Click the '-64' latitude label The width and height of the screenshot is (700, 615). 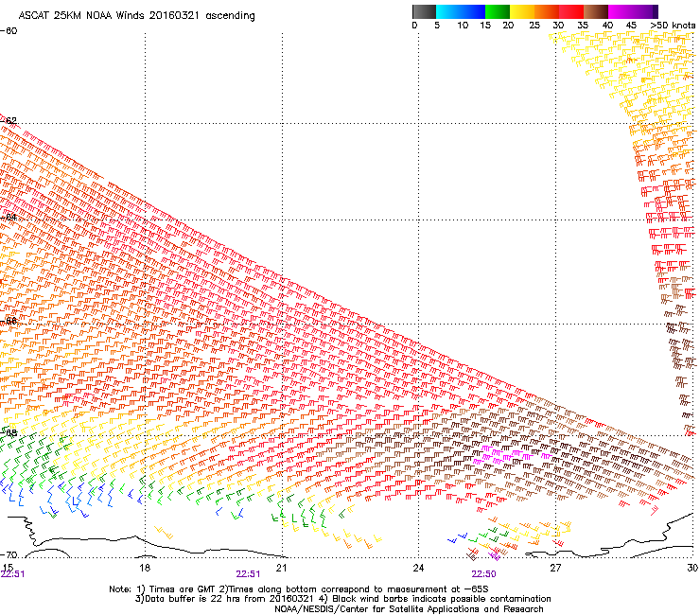coord(9,217)
